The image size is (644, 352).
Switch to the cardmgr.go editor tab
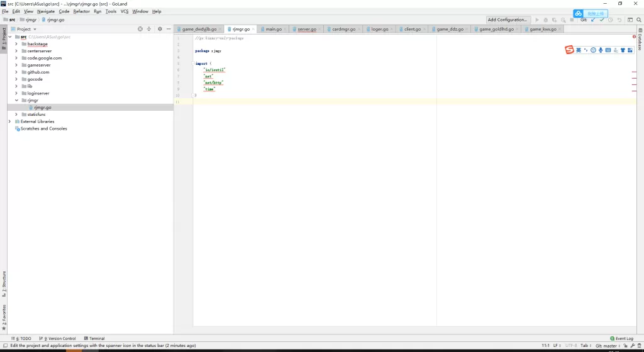tap(344, 29)
